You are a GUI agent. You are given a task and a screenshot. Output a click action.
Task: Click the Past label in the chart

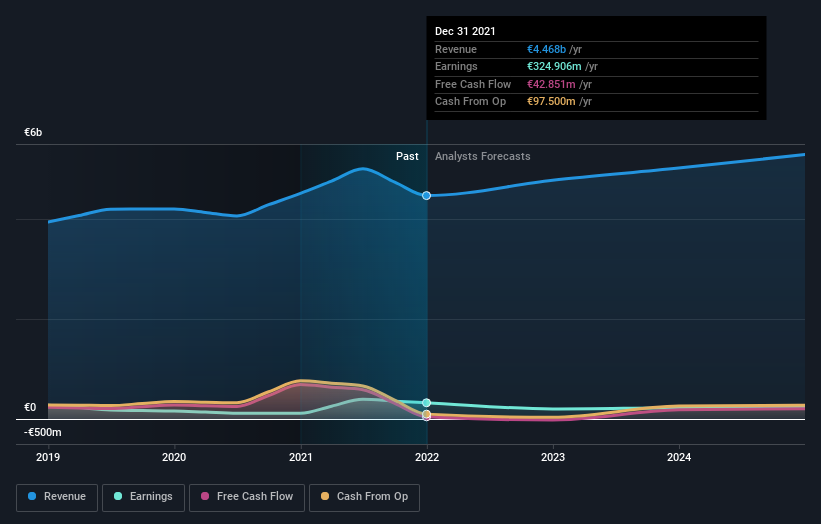click(x=407, y=157)
